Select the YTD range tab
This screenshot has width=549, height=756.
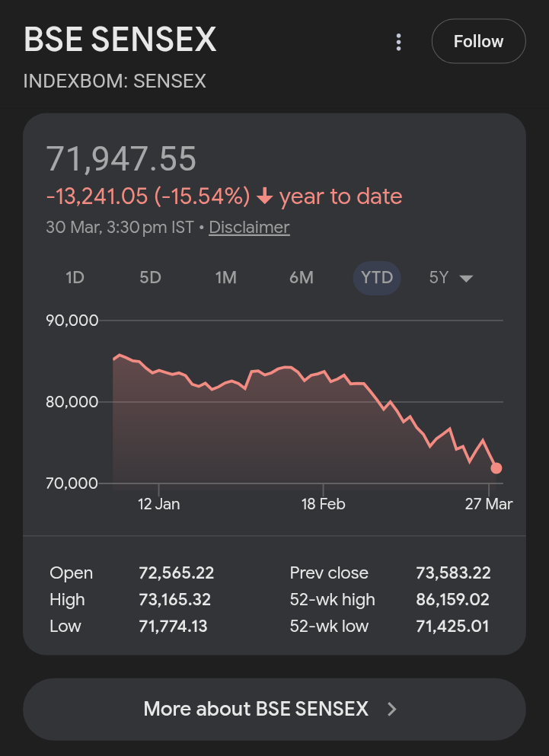(x=377, y=278)
